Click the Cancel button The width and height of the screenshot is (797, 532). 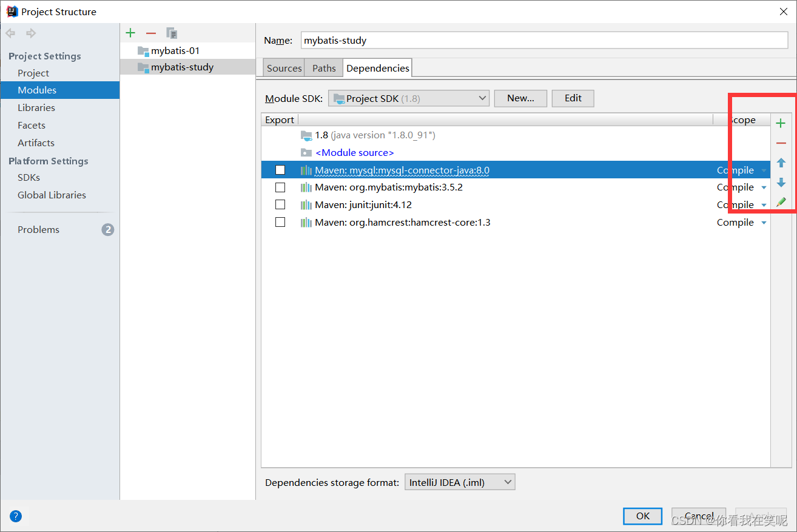coord(699,516)
